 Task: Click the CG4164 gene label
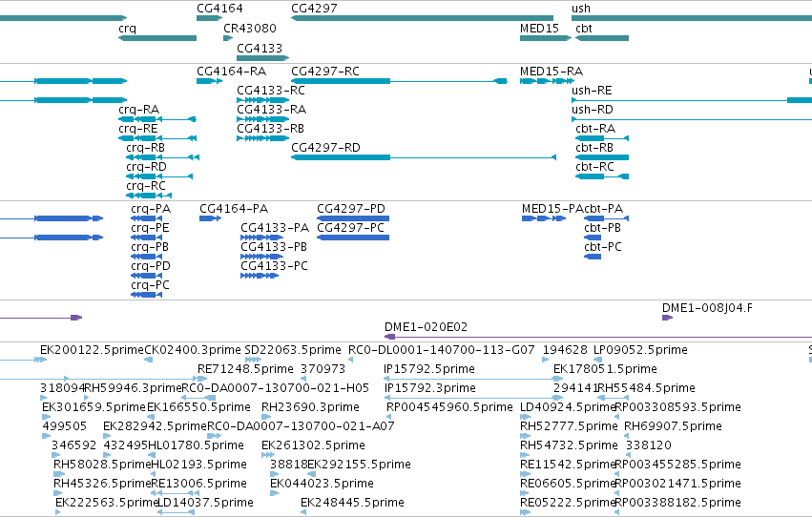click(219, 9)
